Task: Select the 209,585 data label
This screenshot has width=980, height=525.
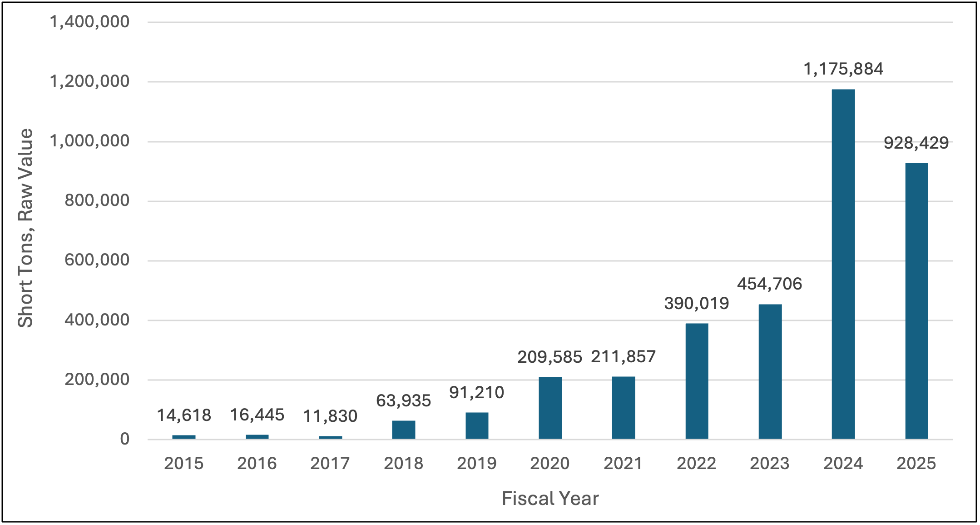Action: tap(550, 357)
